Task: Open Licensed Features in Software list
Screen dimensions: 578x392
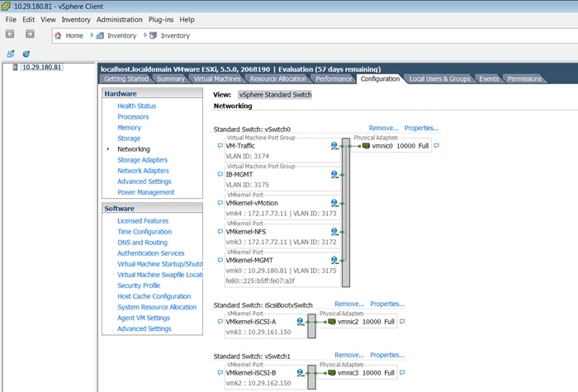Action: pyautogui.click(x=143, y=221)
